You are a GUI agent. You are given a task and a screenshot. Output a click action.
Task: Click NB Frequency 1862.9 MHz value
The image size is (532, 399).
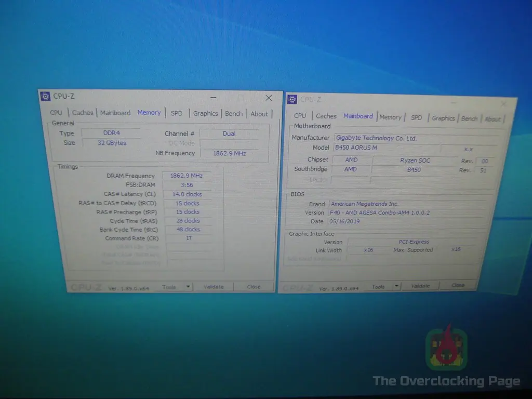[x=229, y=153]
